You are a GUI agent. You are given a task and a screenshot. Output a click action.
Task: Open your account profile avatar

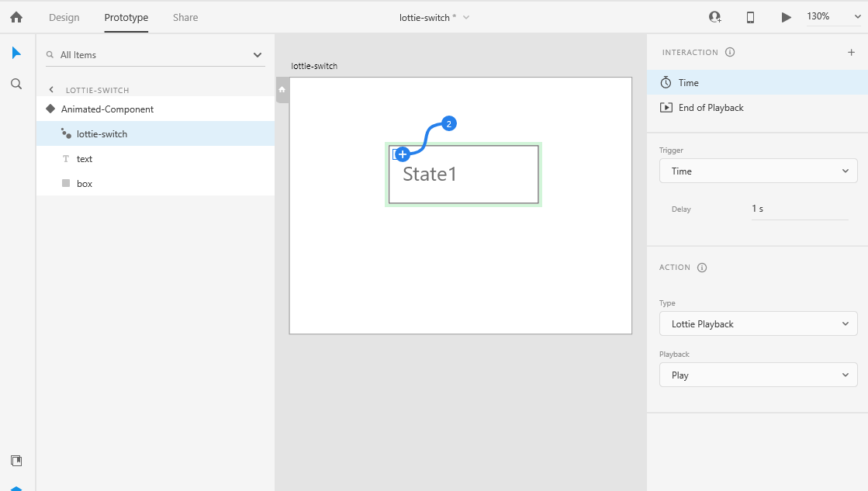point(714,16)
